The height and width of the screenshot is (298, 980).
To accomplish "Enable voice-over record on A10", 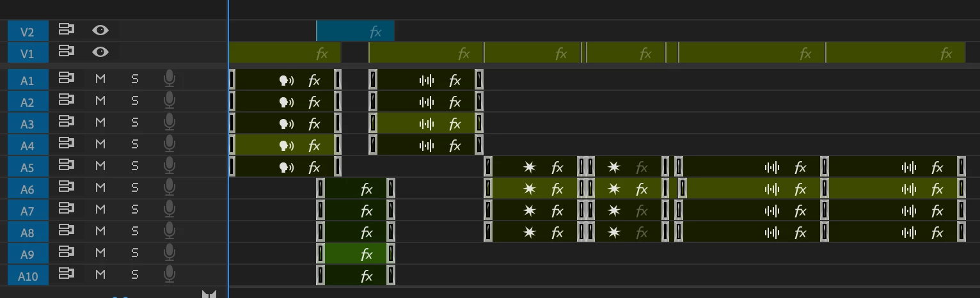I will tap(170, 275).
